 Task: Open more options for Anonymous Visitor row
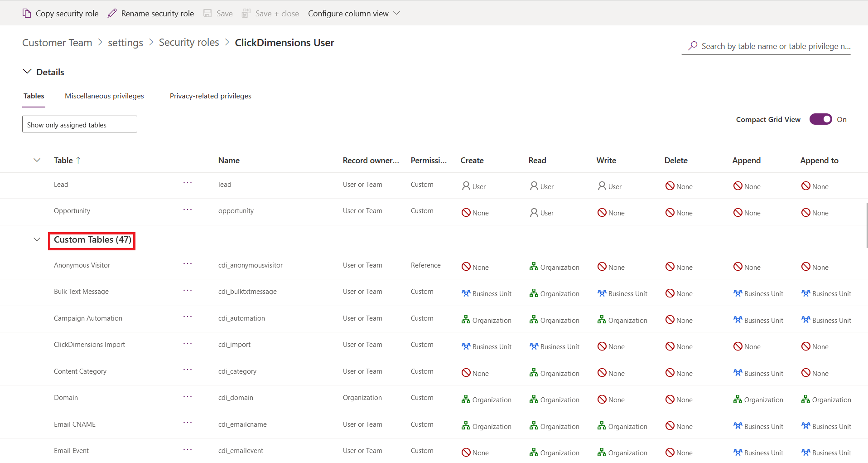point(188,264)
